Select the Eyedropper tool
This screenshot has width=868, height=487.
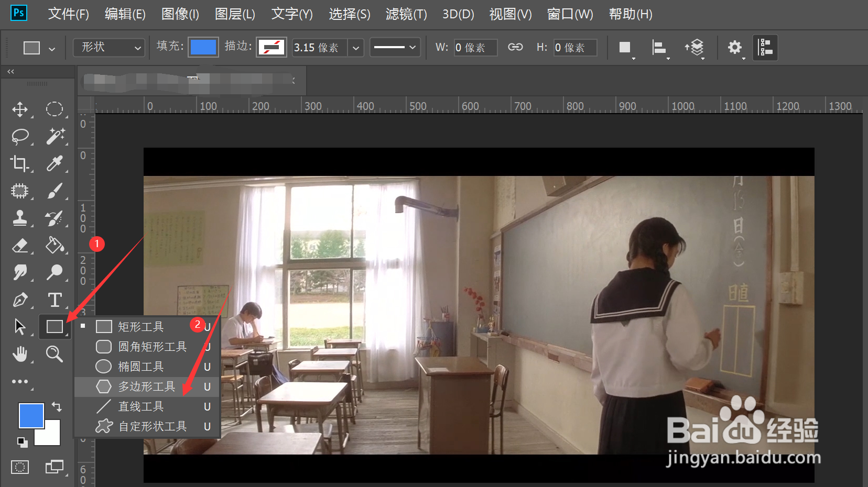[x=55, y=163]
